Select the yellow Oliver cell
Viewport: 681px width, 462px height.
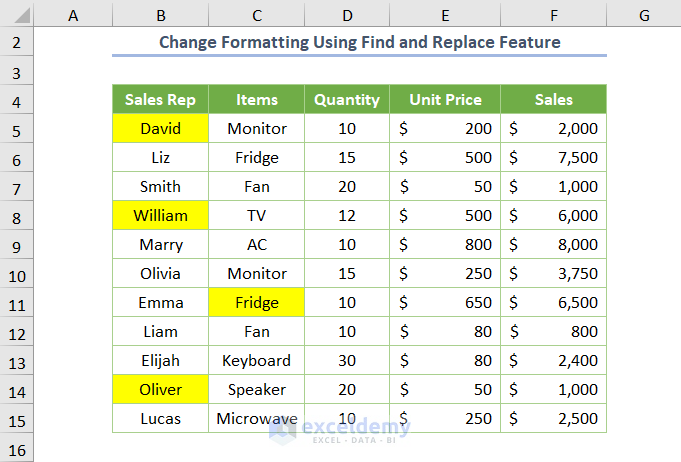[160, 390]
